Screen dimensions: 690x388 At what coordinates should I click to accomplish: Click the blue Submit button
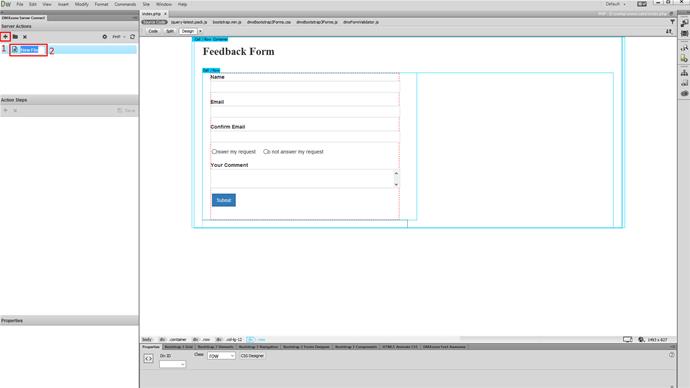224,200
